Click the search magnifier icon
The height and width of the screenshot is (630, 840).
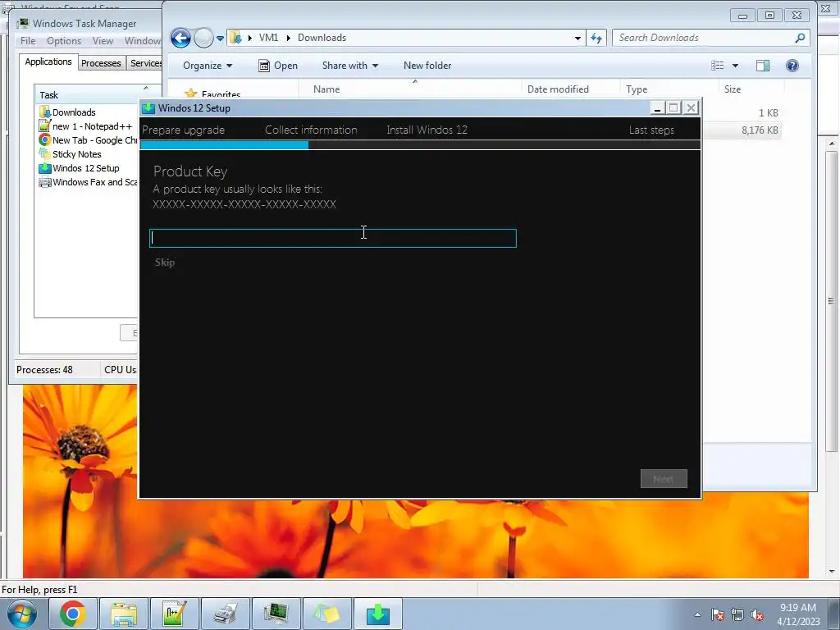(x=800, y=38)
